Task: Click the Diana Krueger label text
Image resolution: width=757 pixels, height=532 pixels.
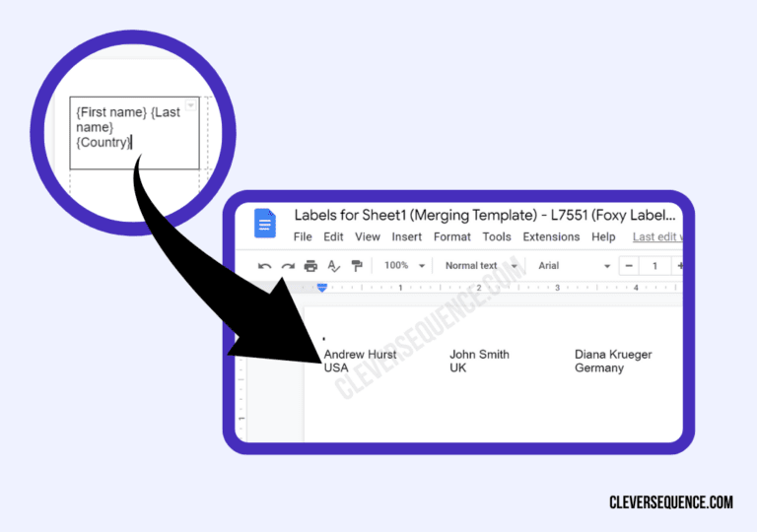Action: tap(613, 355)
